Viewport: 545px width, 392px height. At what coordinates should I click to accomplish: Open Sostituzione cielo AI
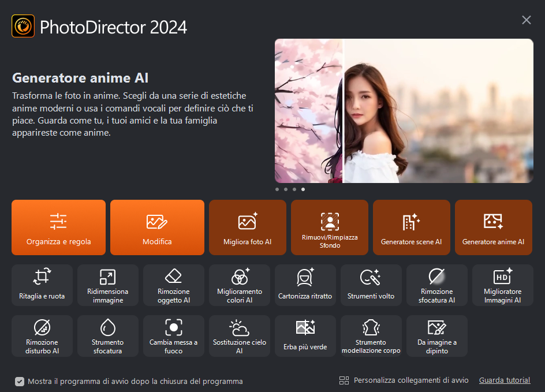click(x=240, y=335)
